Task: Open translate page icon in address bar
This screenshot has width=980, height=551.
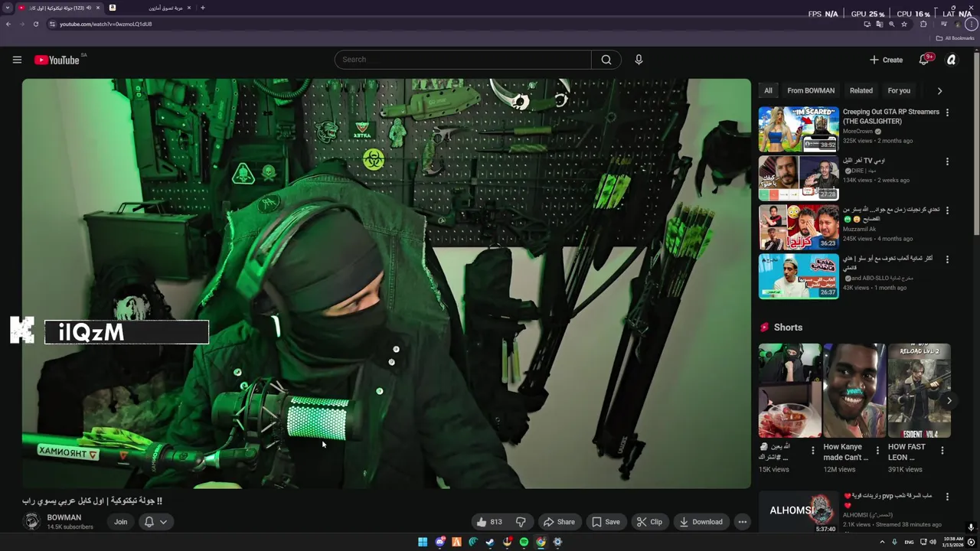Action: 880,24
